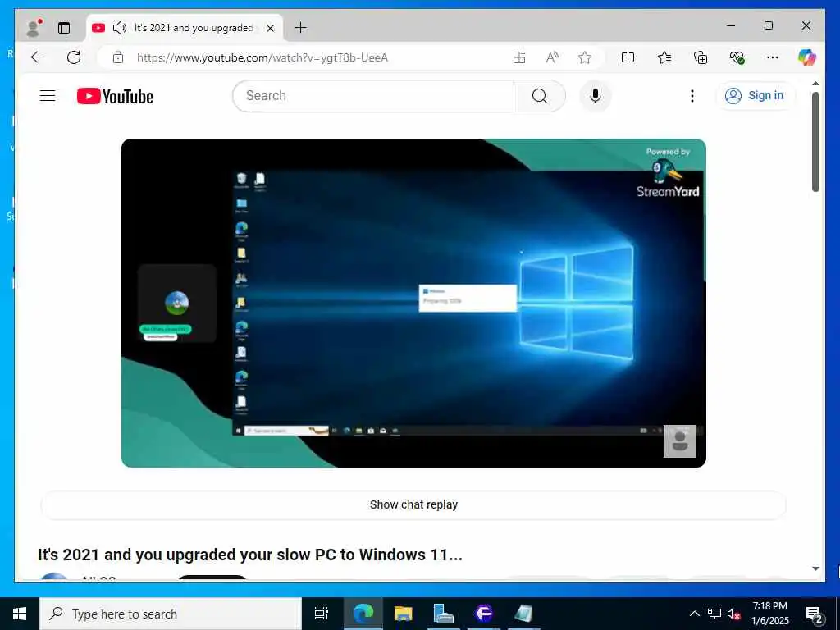Toggle split screen view
Viewport: 840px width, 630px height.
pos(628,57)
